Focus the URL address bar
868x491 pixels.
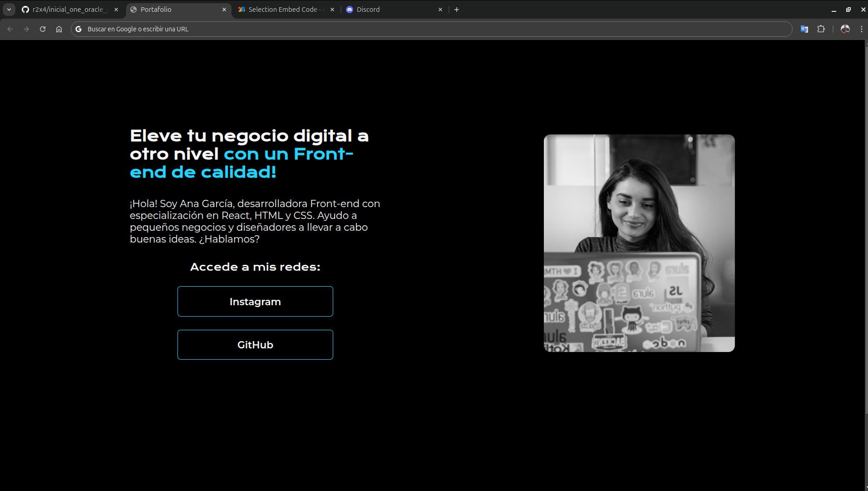point(431,29)
